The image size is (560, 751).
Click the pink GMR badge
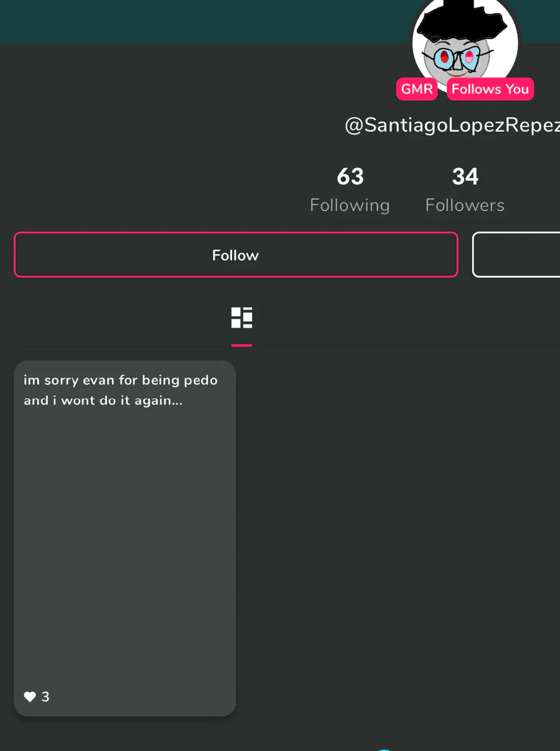tap(416, 89)
